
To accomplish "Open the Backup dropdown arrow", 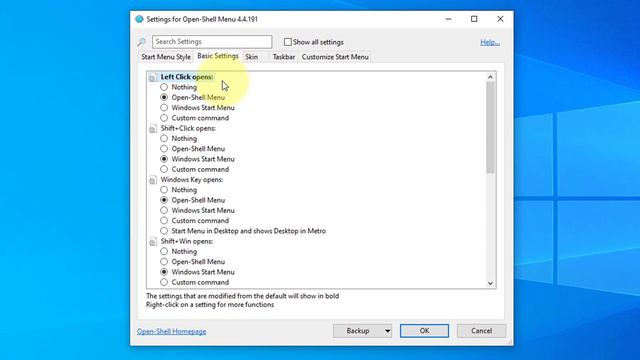I will (x=387, y=331).
